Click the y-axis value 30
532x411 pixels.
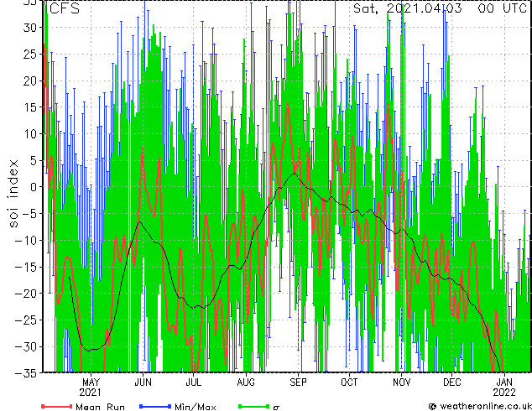[29, 28]
